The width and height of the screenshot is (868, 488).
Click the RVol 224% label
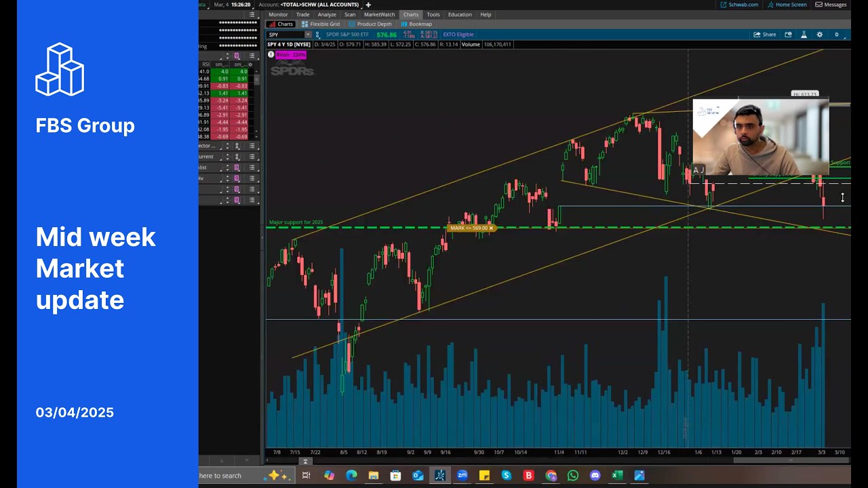[x=291, y=55]
